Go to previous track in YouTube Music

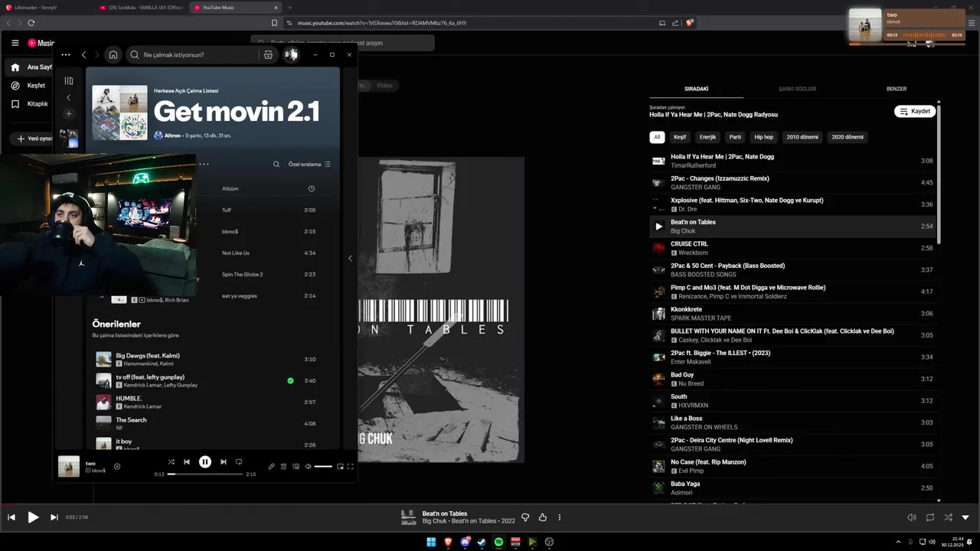tap(11, 517)
